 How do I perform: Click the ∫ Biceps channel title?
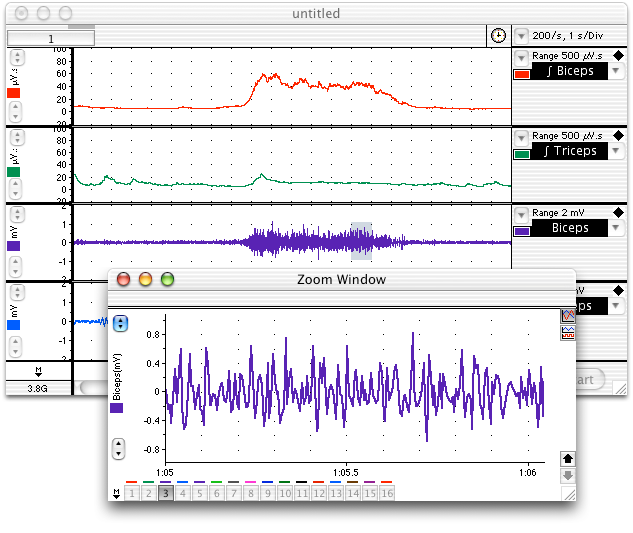[x=568, y=72]
